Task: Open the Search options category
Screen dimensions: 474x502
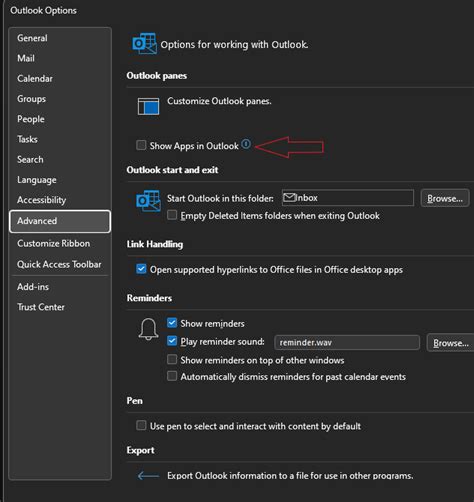Action: (x=60, y=160)
